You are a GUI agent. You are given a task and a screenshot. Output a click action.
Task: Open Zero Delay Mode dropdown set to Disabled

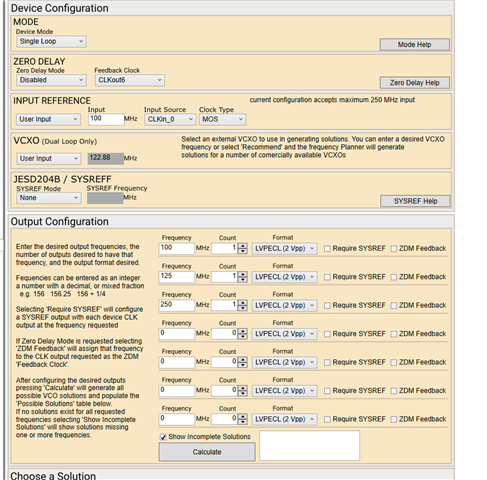click(x=51, y=80)
